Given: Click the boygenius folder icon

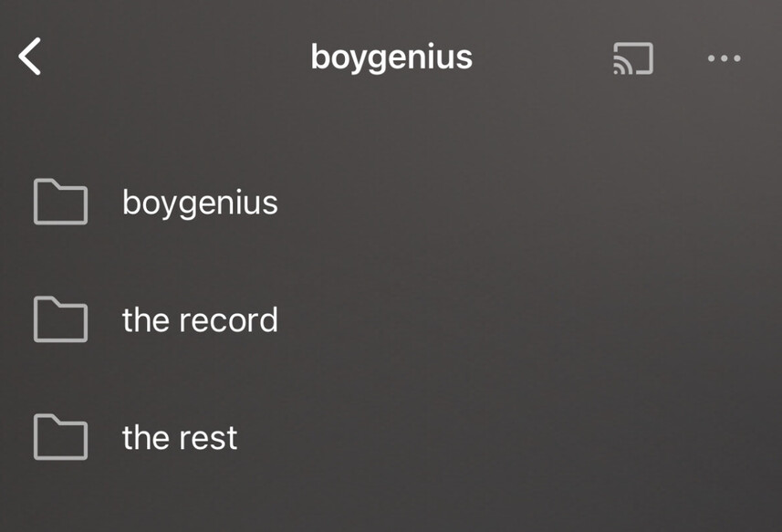Looking at the screenshot, I should [60, 202].
